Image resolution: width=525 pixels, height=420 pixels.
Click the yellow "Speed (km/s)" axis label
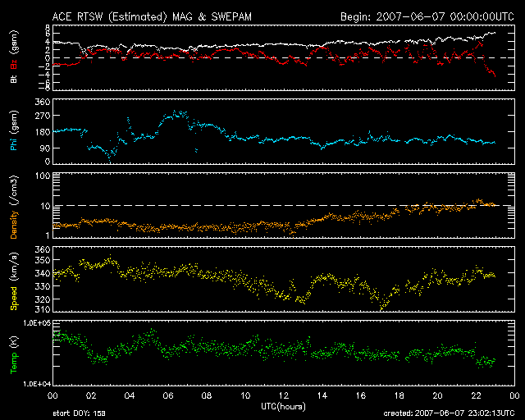tap(14, 281)
